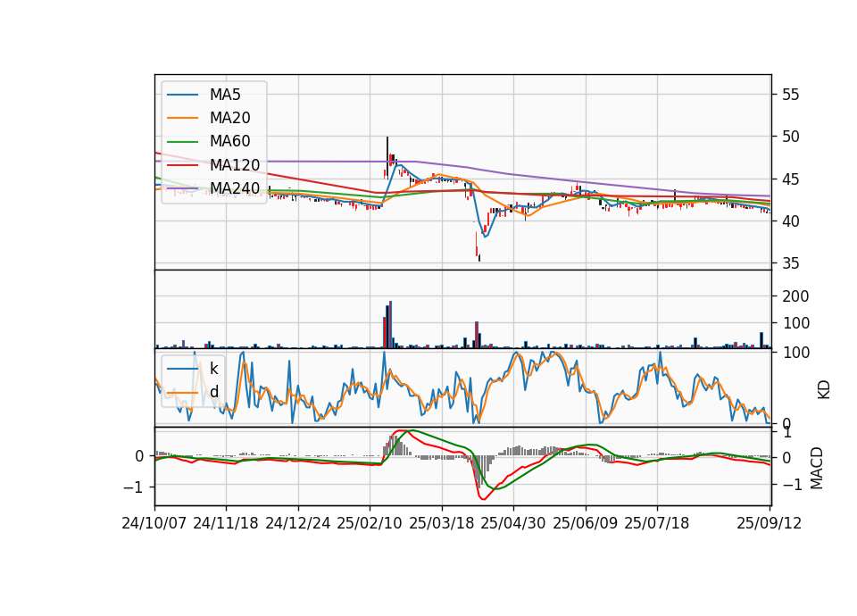Screen dimensions: 857x616
Task: Click the purple MA240 legend line sample
Action: [x=182, y=188]
